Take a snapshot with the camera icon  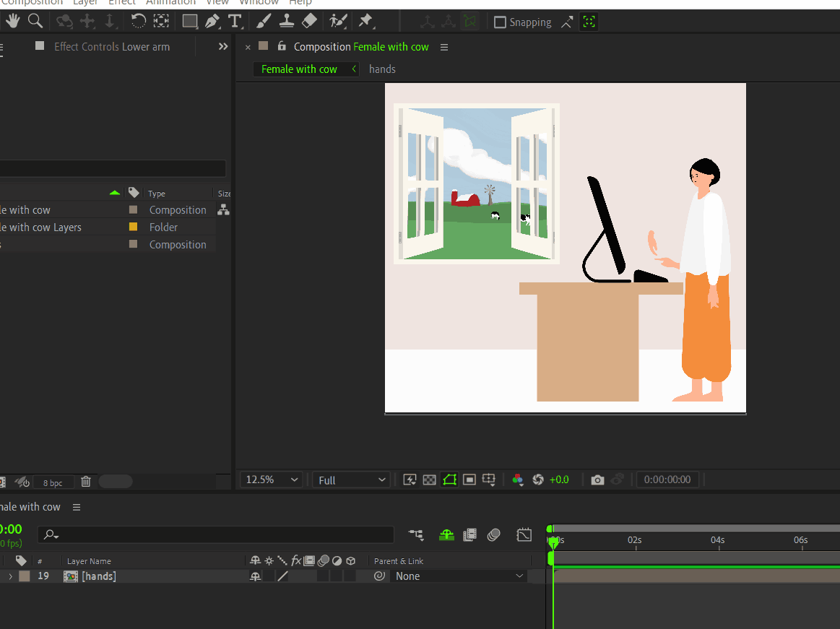(x=597, y=480)
